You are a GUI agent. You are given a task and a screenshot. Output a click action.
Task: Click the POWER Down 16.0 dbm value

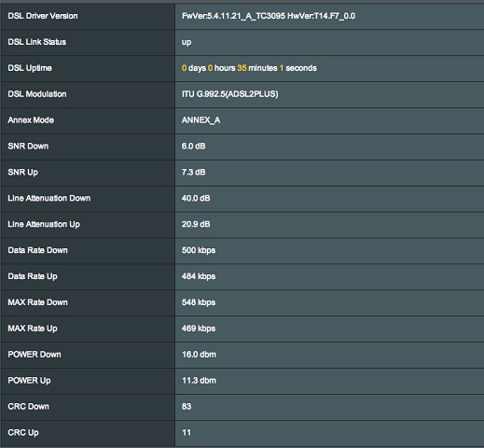click(199, 355)
